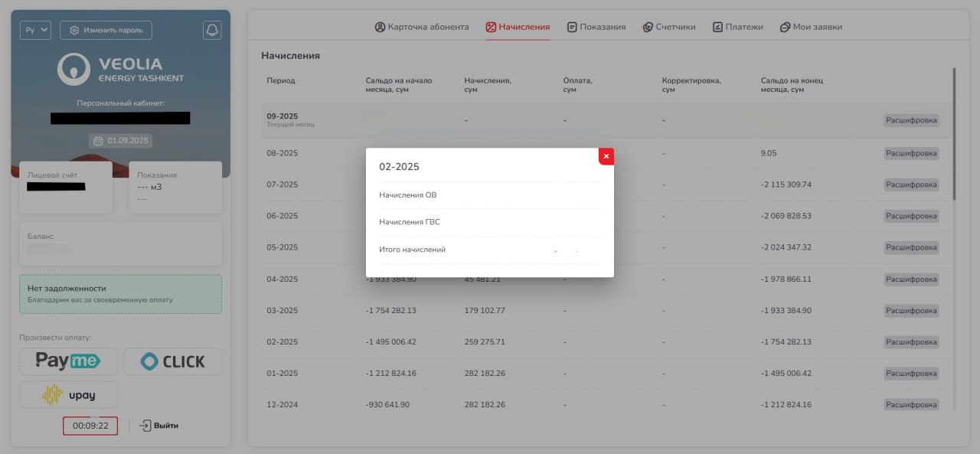Open Расшифровка for period 03-2025

(x=911, y=310)
